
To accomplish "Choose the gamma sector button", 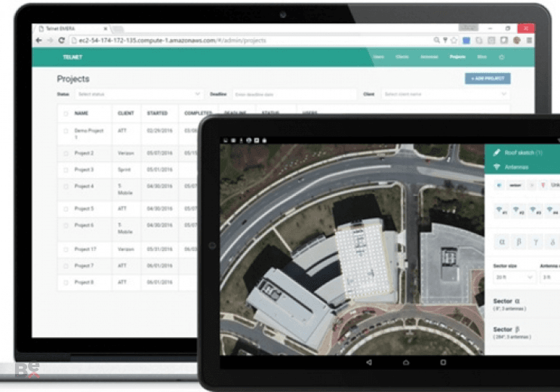I will click(x=536, y=242).
